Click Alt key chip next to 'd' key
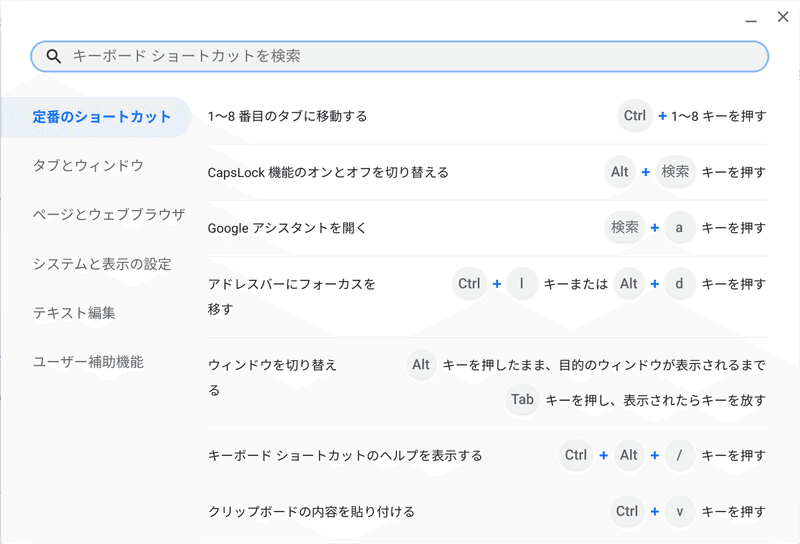This screenshot has width=800, height=544. click(x=629, y=284)
